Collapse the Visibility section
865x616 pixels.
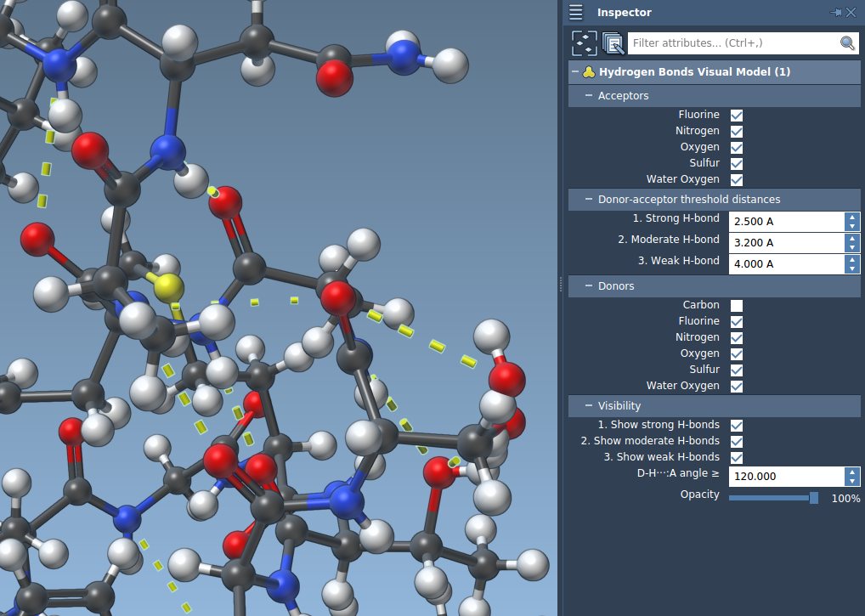[589, 406]
